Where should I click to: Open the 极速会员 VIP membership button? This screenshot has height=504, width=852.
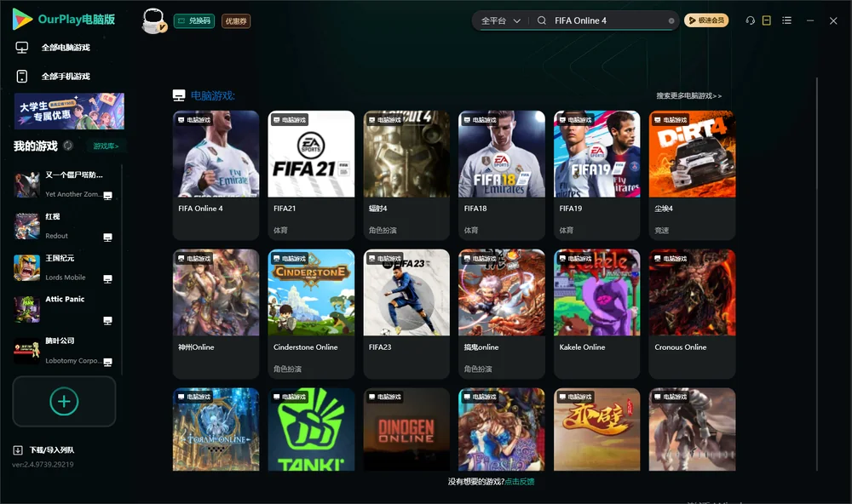coord(706,20)
